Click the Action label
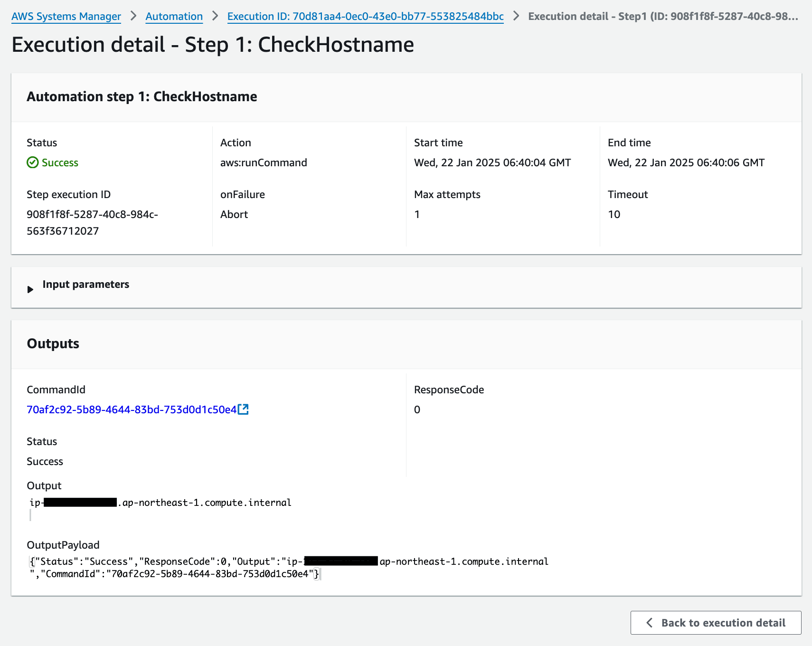This screenshot has height=646, width=812. pyautogui.click(x=236, y=142)
